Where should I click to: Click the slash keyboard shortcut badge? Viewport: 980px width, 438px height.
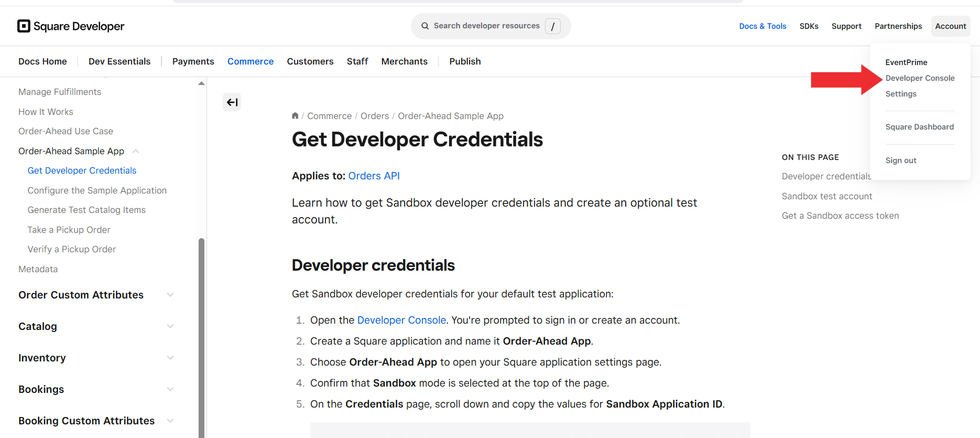pos(552,26)
